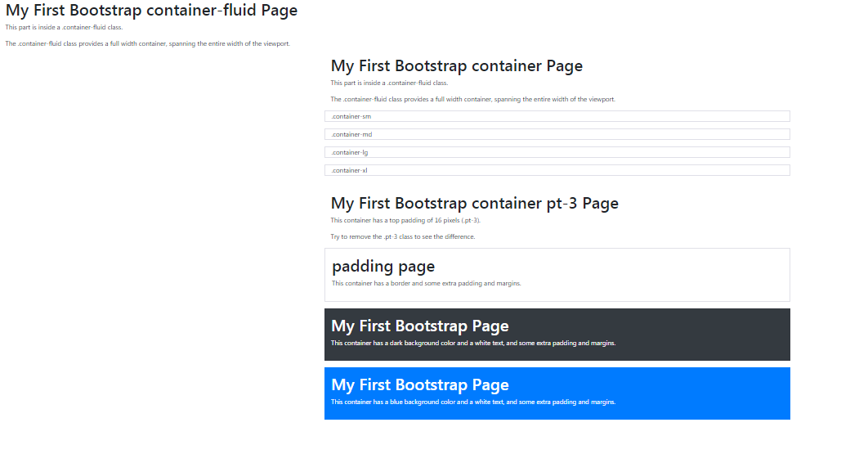Image resolution: width=868 pixels, height=454 pixels.
Task: Click the "My First Bootstrap container-fluid Page" heading
Action: pos(151,11)
